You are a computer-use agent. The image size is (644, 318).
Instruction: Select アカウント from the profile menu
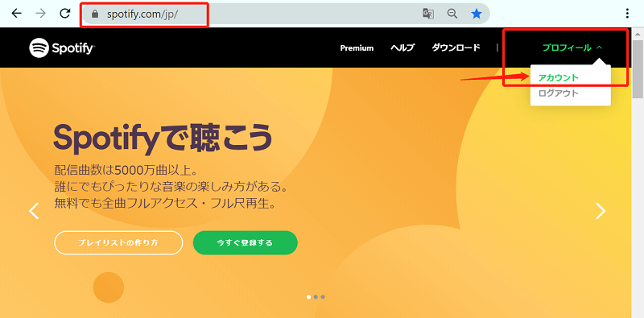(x=558, y=77)
